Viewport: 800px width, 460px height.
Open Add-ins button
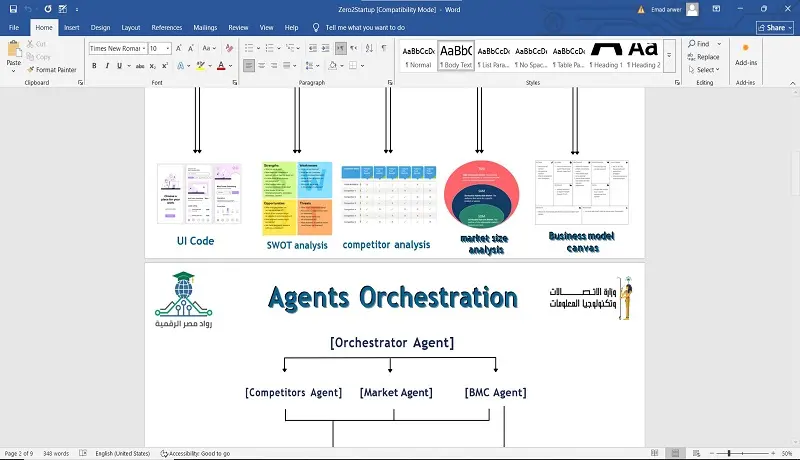tap(745, 55)
